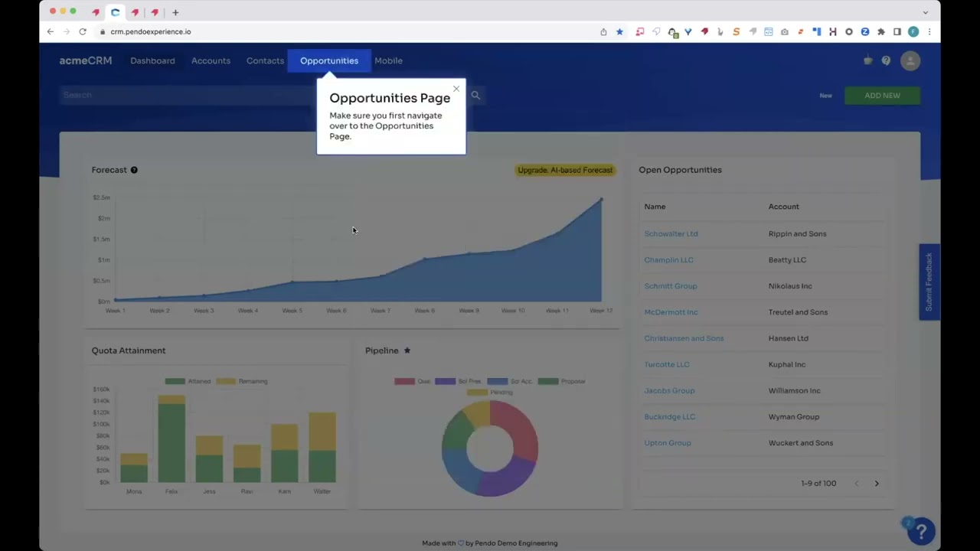Viewport: 980px width, 551px height.
Task: Open the Extensions puzzle piece icon
Action: coord(881,31)
